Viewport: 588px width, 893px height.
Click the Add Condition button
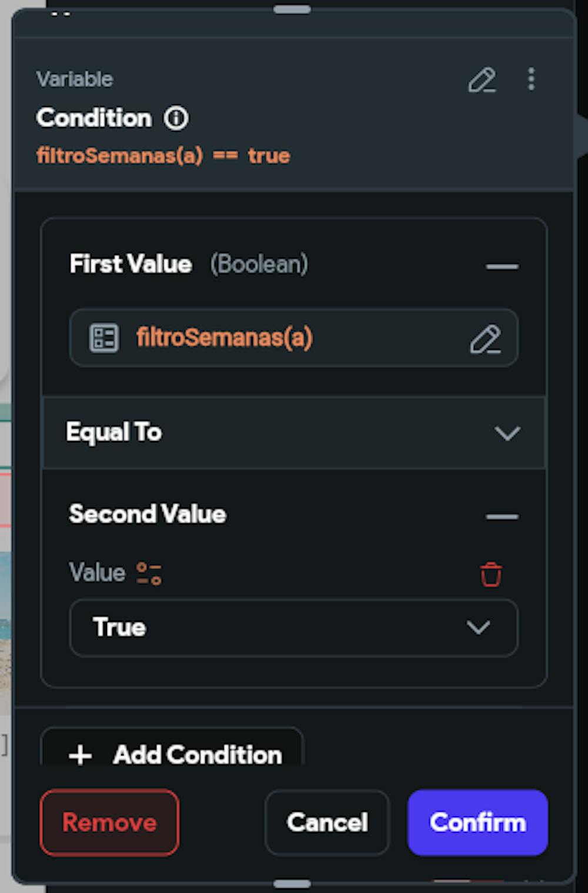[x=172, y=747]
